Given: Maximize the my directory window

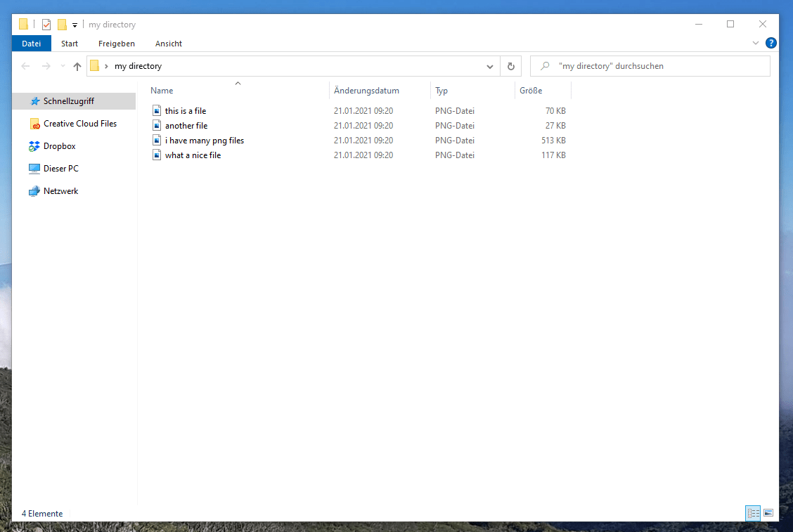Looking at the screenshot, I should [x=730, y=25].
